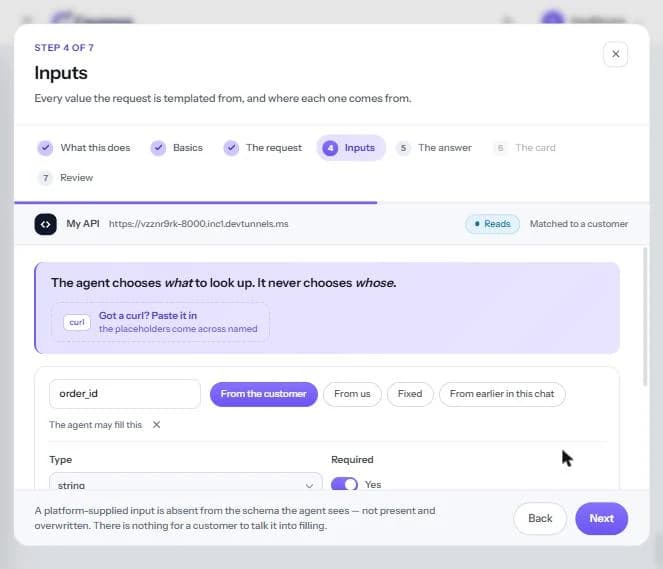Open the Type string dropdown
This screenshot has height=569, width=663.
186,482
